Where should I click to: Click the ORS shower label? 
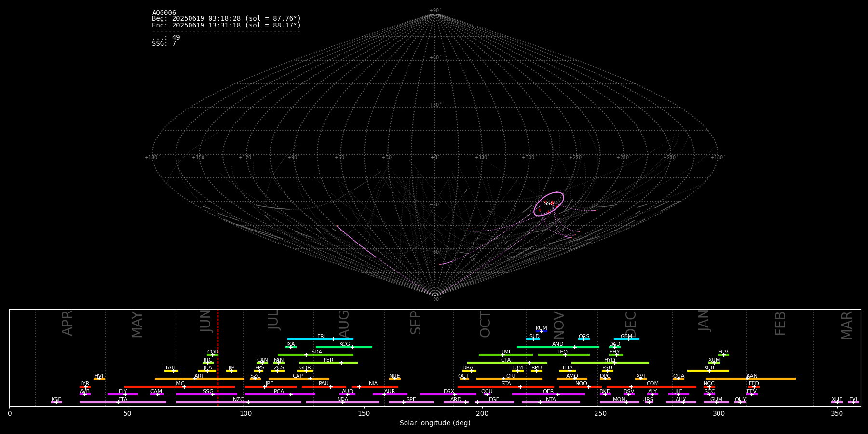click(583, 337)
